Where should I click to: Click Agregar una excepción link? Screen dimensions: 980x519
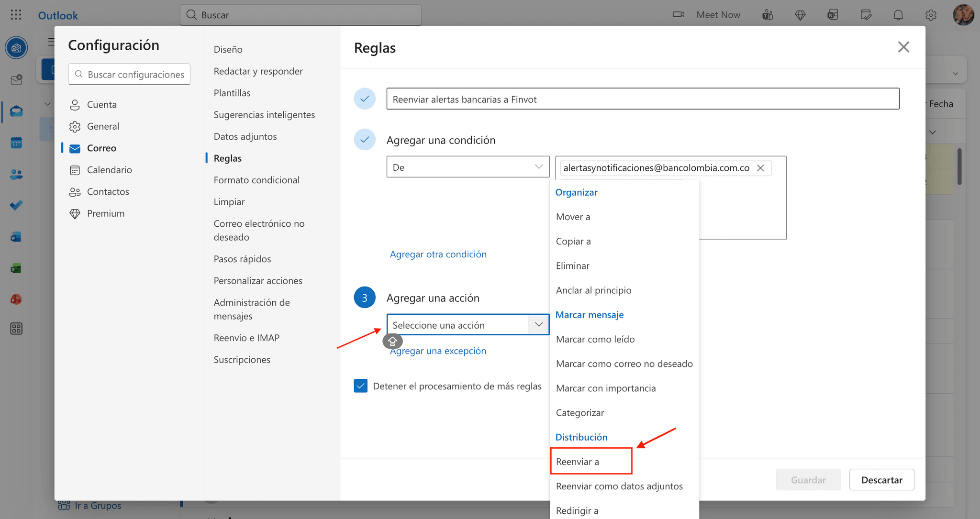438,351
